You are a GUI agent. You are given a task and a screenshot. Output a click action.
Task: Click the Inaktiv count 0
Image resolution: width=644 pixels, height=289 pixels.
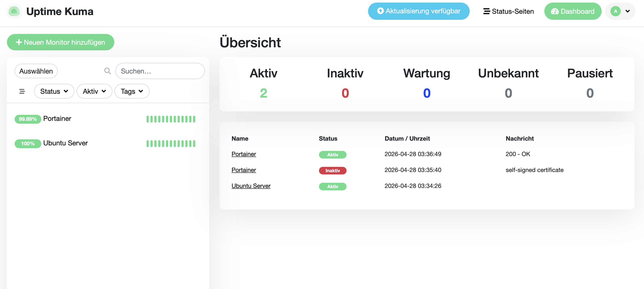click(x=345, y=93)
